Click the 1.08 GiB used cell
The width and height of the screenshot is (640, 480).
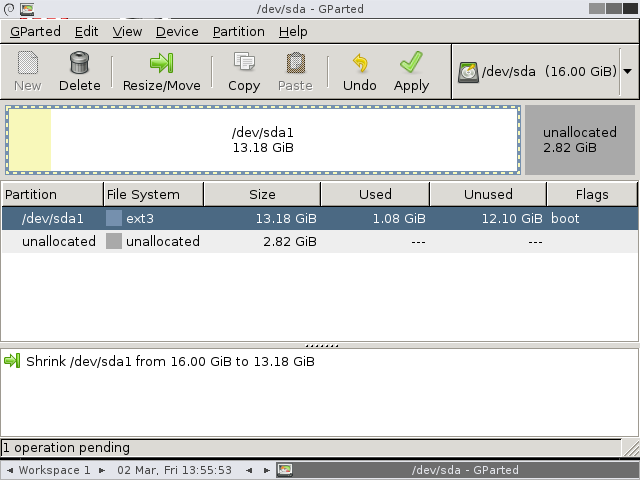(399, 218)
